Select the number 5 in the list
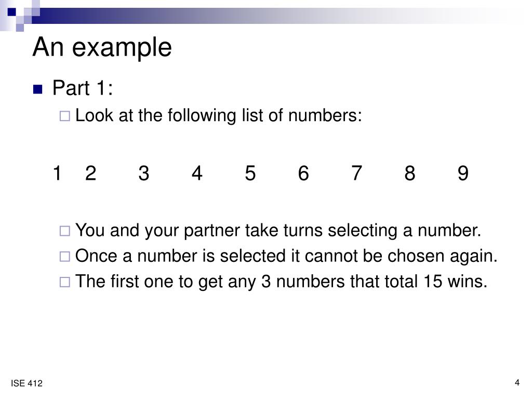Image resolution: width=532 pixels, height=399 pixels. tap(250, 173)
